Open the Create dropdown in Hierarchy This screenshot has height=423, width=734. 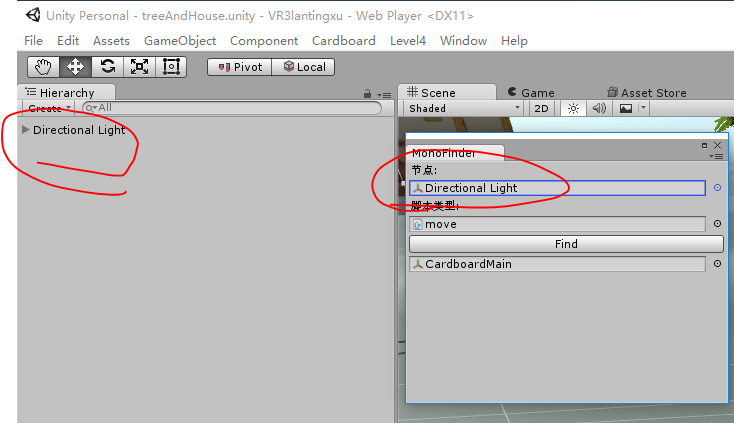click(x=49, y=109)
